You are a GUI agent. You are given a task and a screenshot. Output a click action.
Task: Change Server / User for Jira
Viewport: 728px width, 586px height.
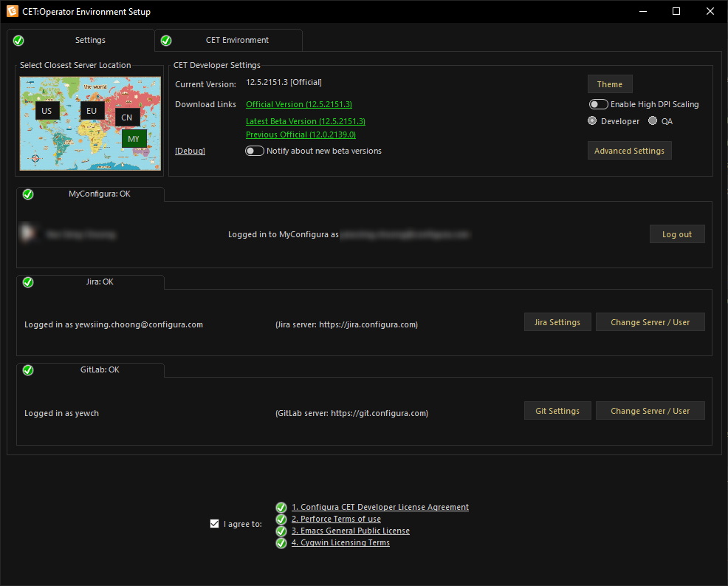[x=650, y=322]
